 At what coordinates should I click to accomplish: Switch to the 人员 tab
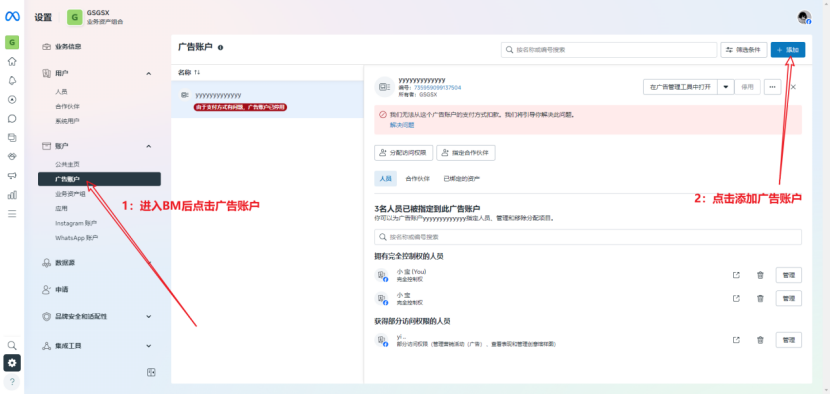click(x=385, y=178)
